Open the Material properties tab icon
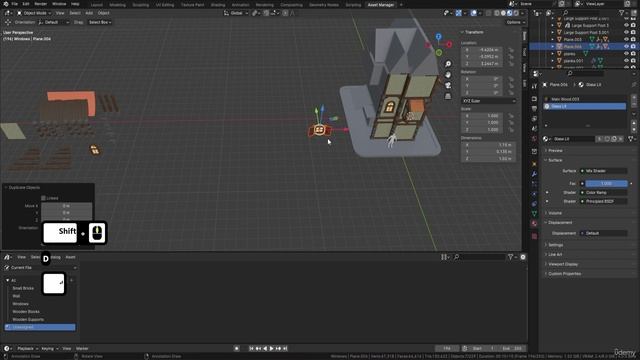640x360 pixels. [x=534, y=224]
